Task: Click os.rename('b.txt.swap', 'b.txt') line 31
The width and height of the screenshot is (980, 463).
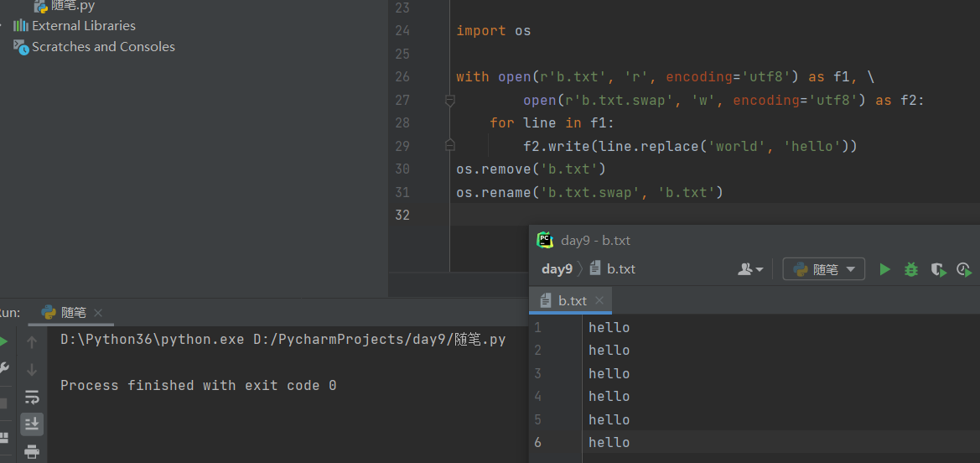Action: (x=589, y=192)
